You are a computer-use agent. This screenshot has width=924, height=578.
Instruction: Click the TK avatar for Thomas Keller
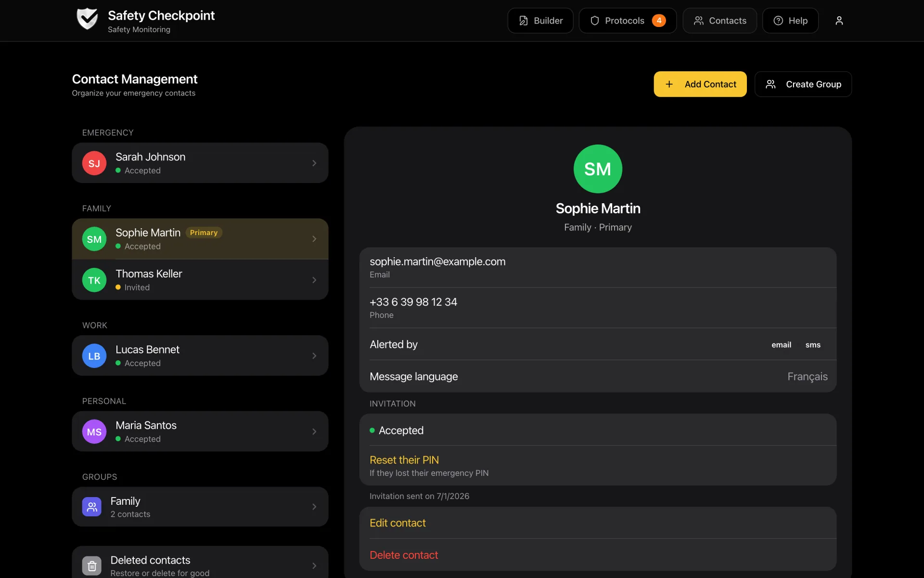[94, 280]
